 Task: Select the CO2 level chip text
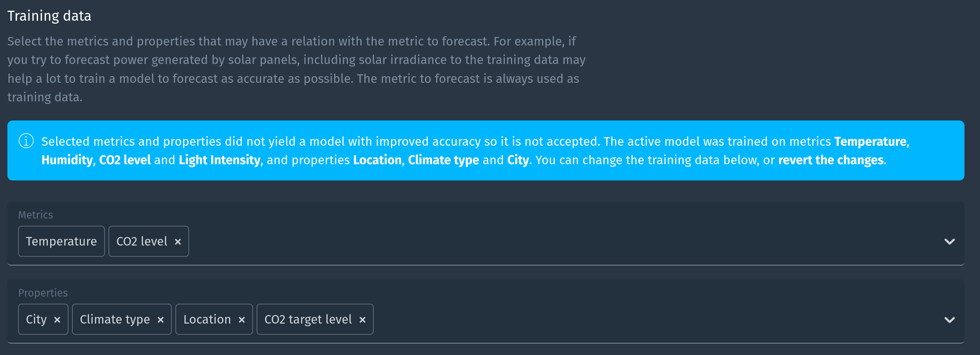pyautogui.click(x=142, y=241)
